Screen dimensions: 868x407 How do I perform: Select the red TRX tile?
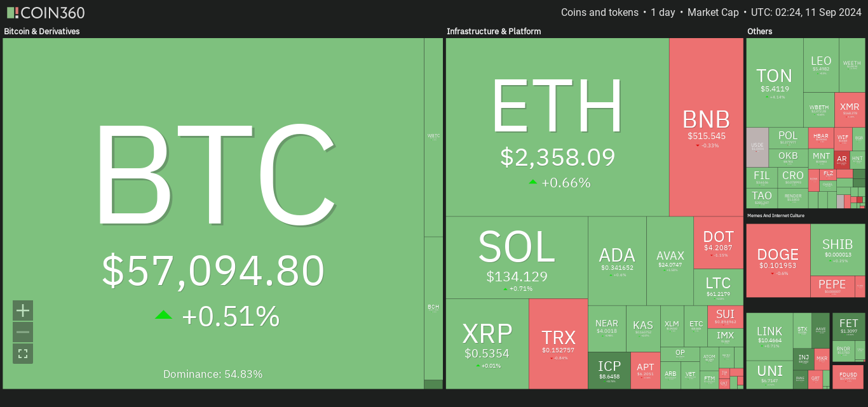558,344
